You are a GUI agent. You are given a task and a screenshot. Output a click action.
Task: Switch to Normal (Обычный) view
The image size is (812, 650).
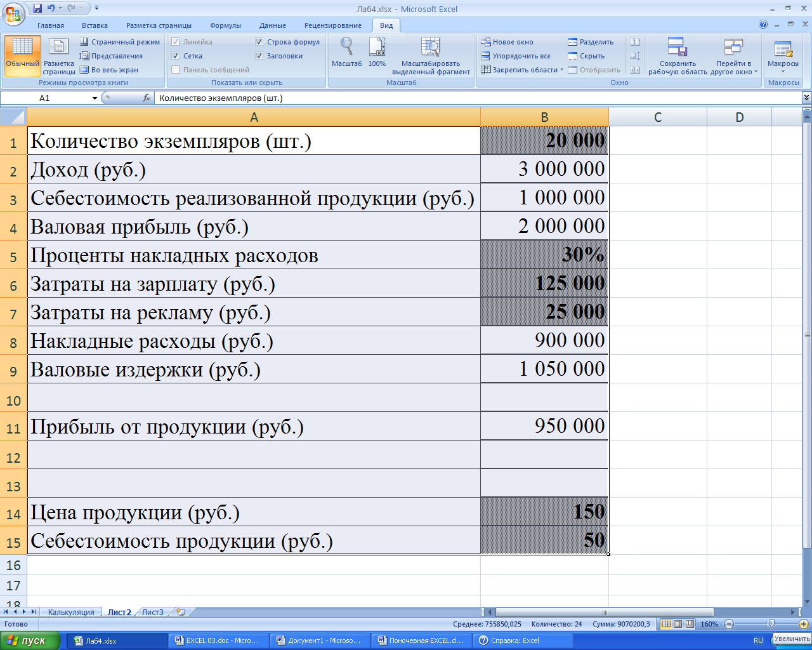pyautogui.click(x=22, y=56)
